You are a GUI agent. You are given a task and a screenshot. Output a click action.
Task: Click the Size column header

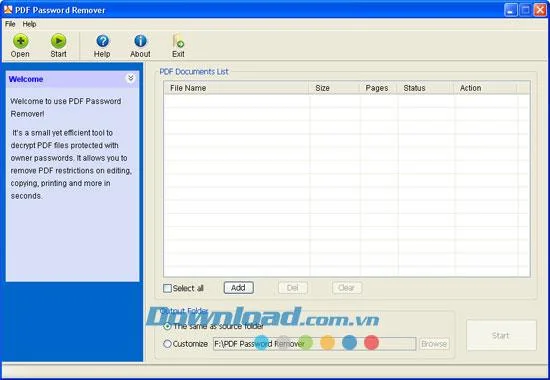334,88
